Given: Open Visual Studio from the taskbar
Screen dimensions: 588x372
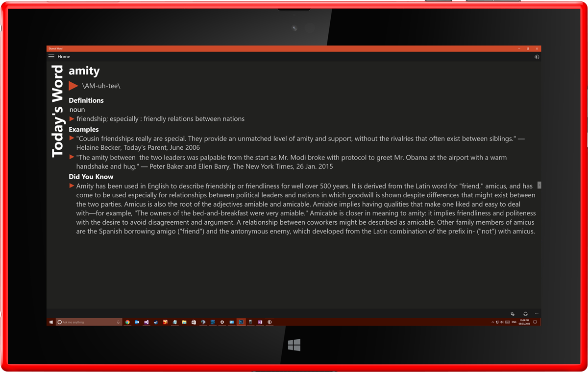Looking at the screenshot, I should pyautogui.click(x=146, y=322).
